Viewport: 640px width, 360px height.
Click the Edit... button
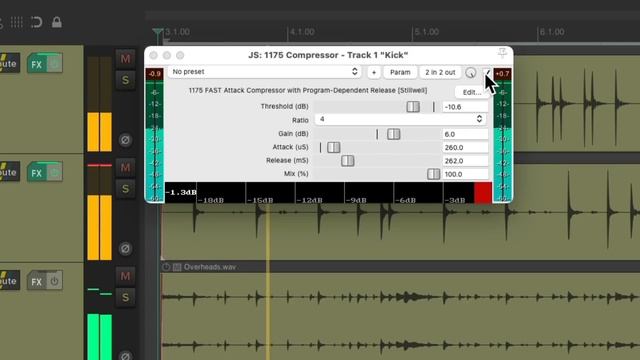[472, 92]
